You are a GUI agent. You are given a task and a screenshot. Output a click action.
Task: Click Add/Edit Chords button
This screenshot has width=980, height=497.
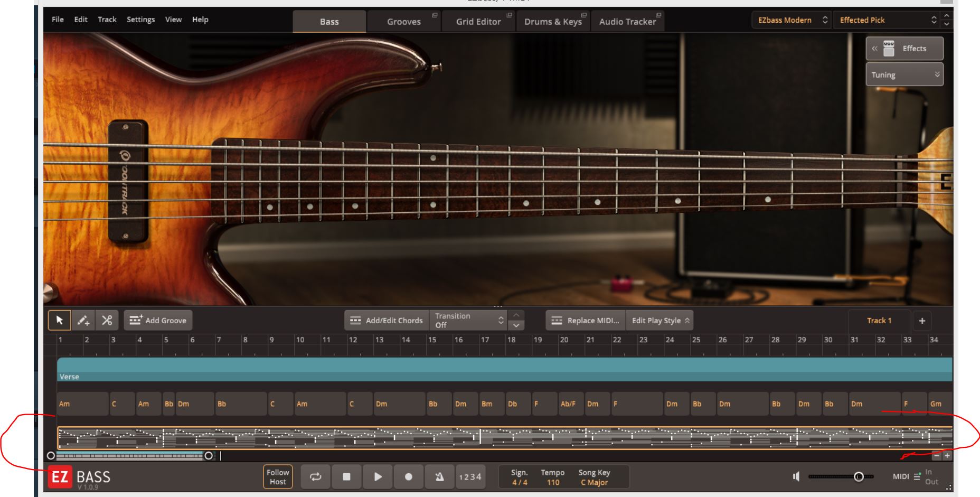387,320
